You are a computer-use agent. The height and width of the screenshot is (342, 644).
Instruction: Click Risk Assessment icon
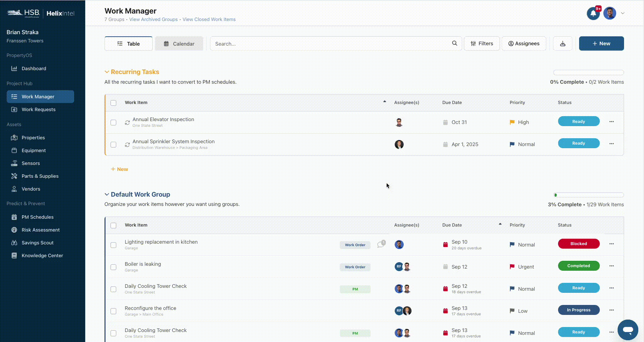(14, 230)
